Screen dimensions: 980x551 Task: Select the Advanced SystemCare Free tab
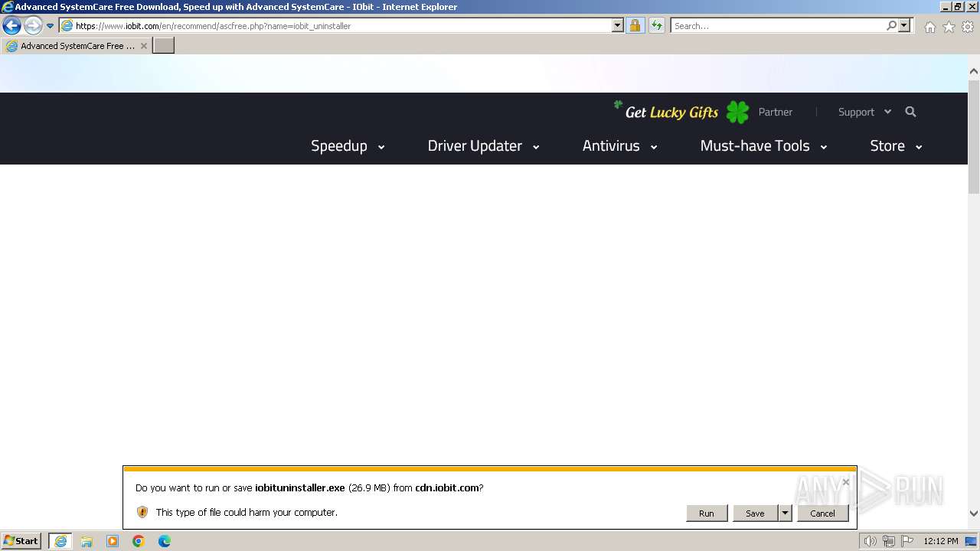(x=77, y=46)
